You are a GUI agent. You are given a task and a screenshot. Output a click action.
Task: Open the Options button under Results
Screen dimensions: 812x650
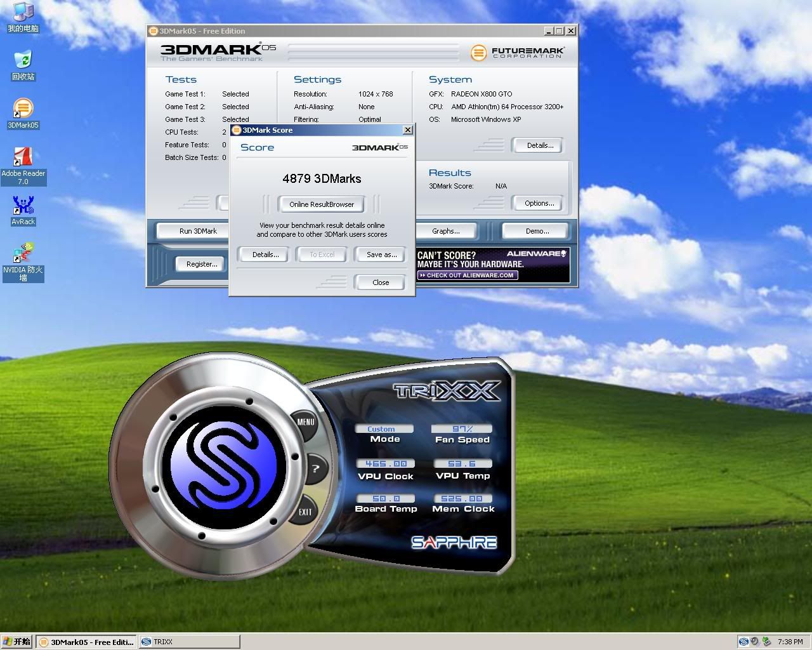click(539, 203)
